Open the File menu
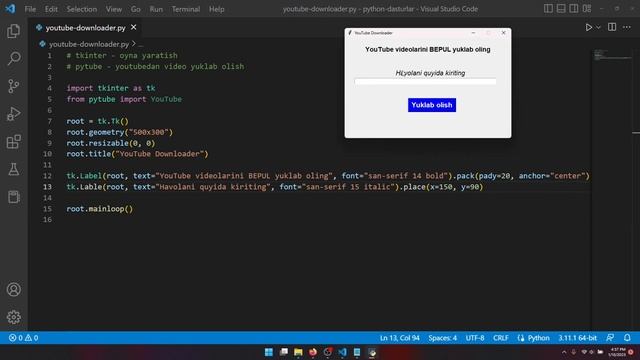Image resolution: width=640 pixels, height=360 pixels. (x=30, y=9)
